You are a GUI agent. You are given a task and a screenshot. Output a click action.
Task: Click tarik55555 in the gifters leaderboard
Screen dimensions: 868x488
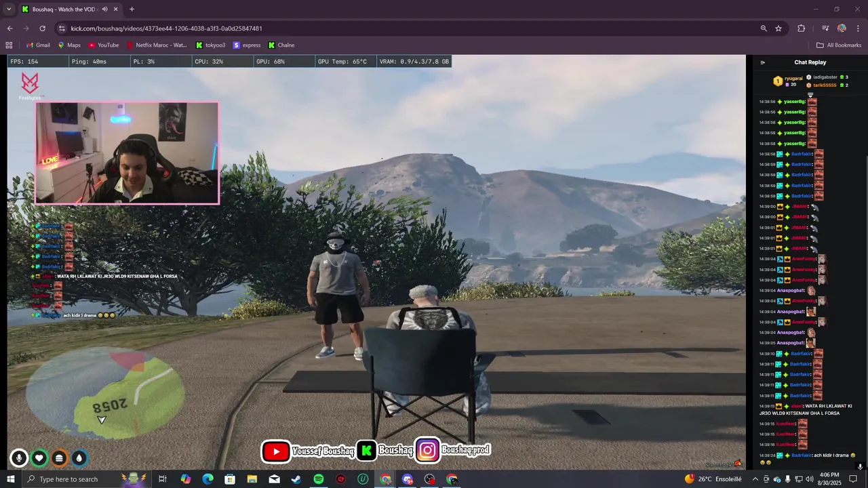tap(827, 85)
